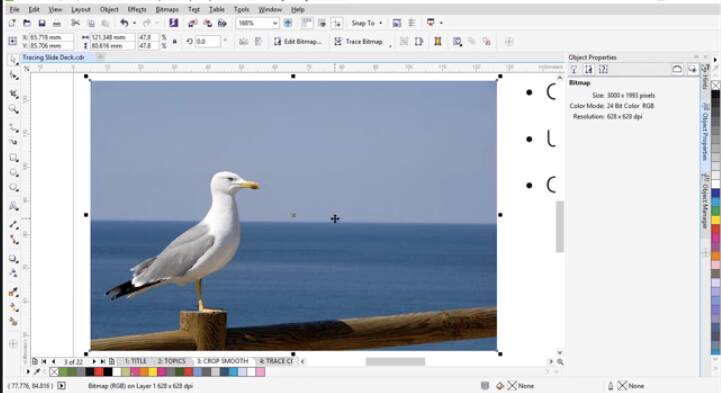
Task: Select the Freehand tool in toolbox
Action: (13, 127)
